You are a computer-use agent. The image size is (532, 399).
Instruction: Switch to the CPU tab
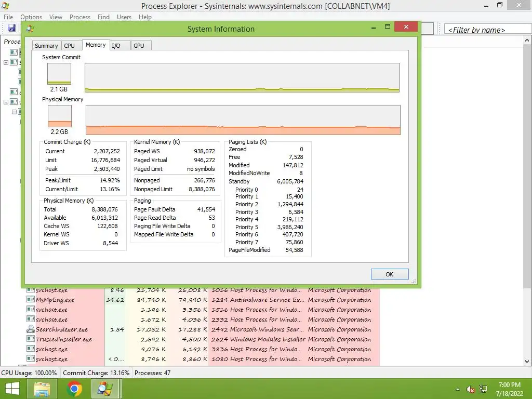(x=72, y=46)
